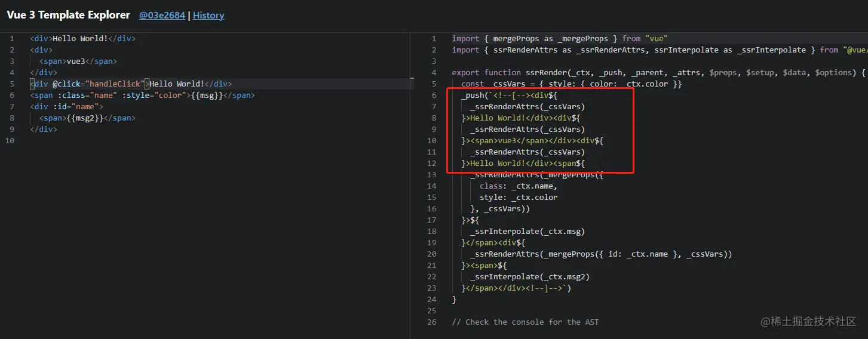
Task: Click the Vue 3 Template Explorer title
Action: [x=68, y=15]
